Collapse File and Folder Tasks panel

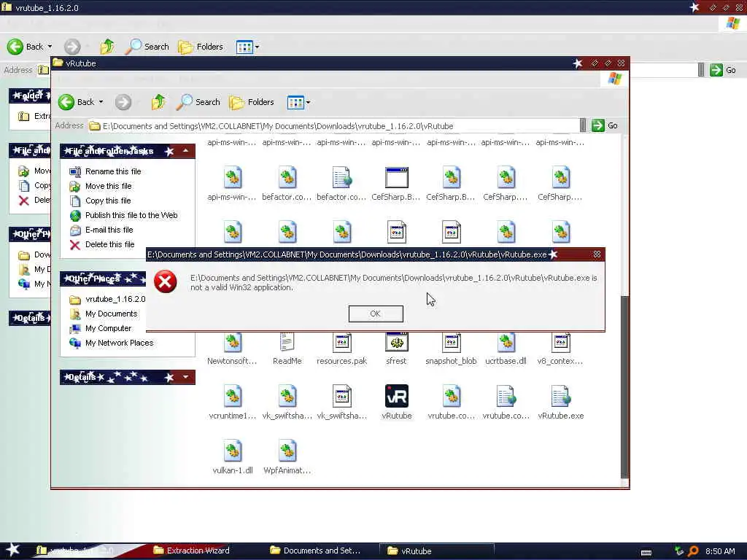[186, 151]
